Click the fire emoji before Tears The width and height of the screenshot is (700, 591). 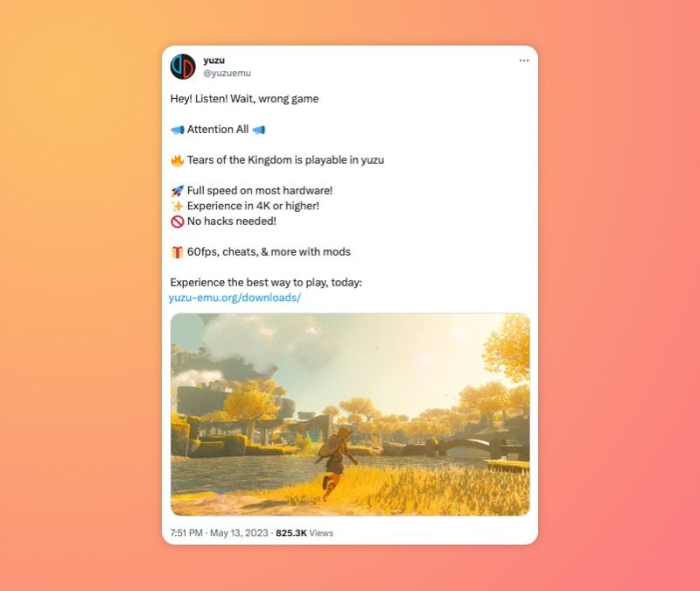point(178,160)
